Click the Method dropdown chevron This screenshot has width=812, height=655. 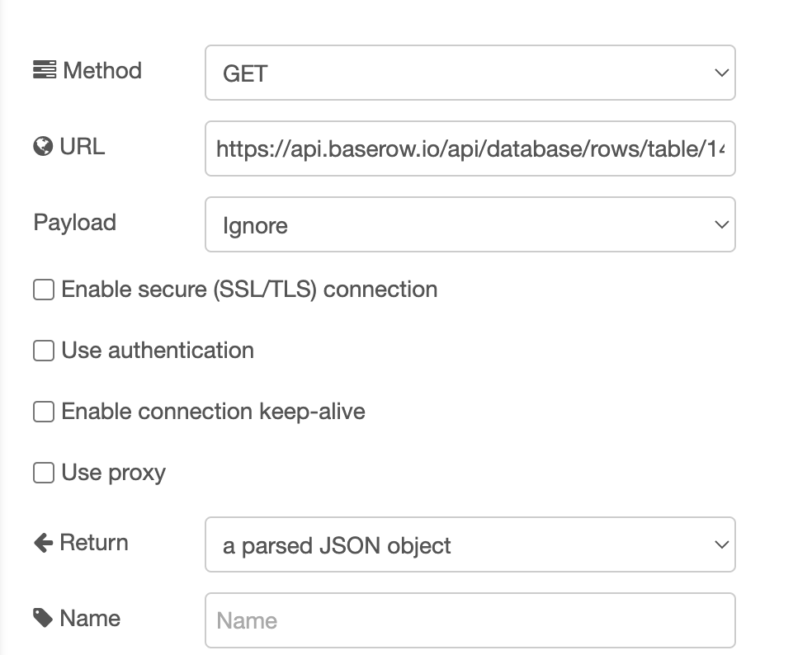click(x=721, y=73)
